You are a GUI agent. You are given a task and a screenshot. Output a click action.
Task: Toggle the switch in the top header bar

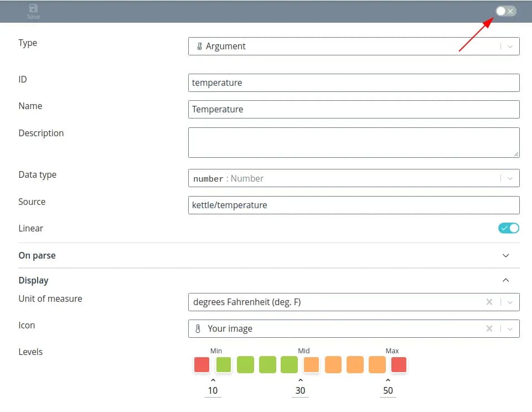point(505,11)
